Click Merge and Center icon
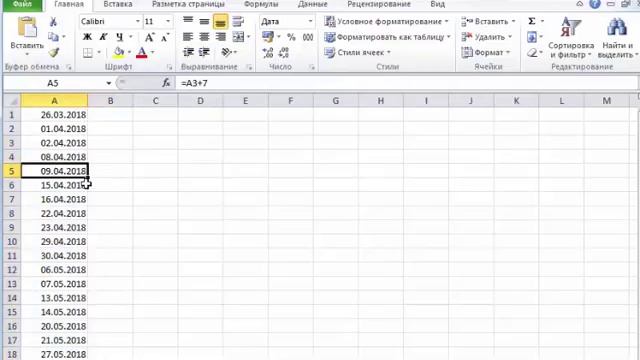Image resolution: width=640 pixels, height=360 pixels. 238,37
